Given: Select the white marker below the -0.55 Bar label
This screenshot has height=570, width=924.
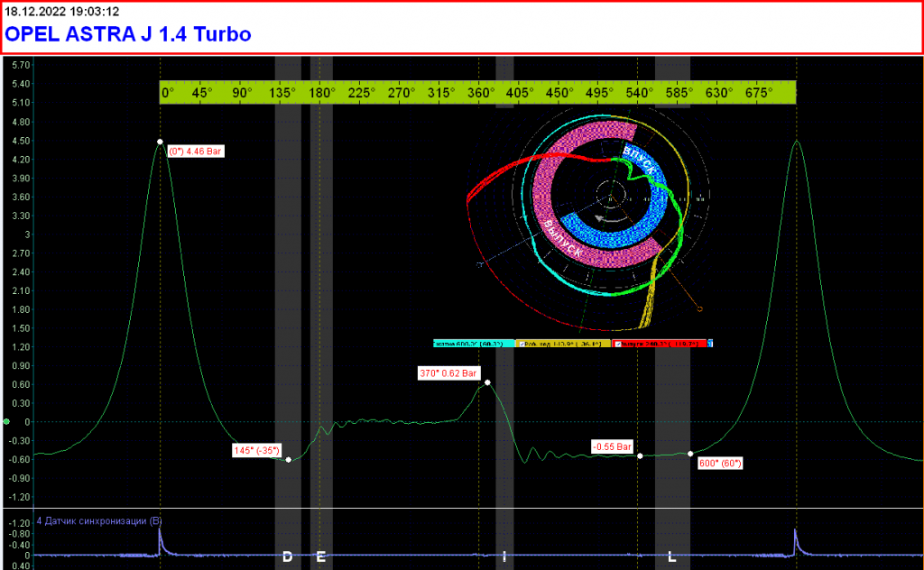Looking at the screenshot, I should [640, 455].
